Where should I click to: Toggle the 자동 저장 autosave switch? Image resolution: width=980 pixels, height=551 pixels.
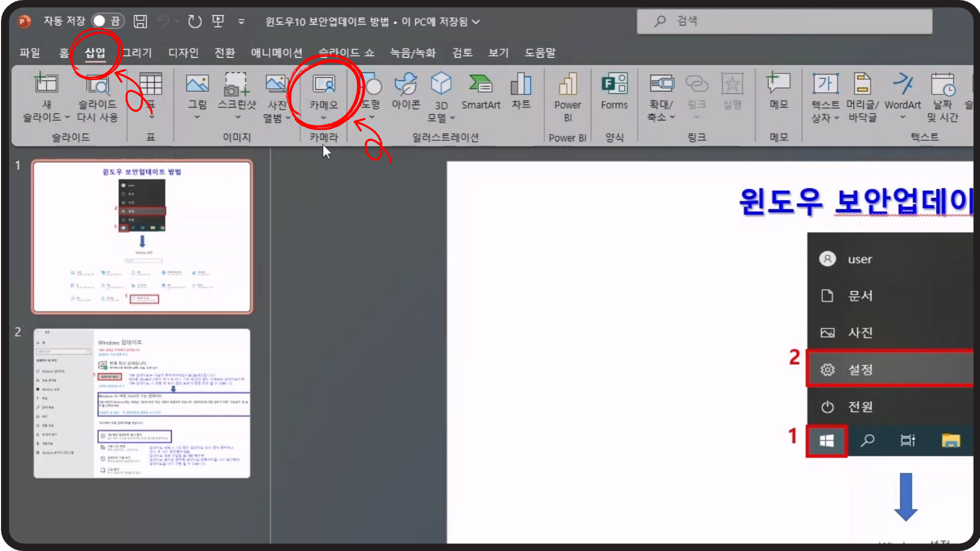[x=107, y=21]
